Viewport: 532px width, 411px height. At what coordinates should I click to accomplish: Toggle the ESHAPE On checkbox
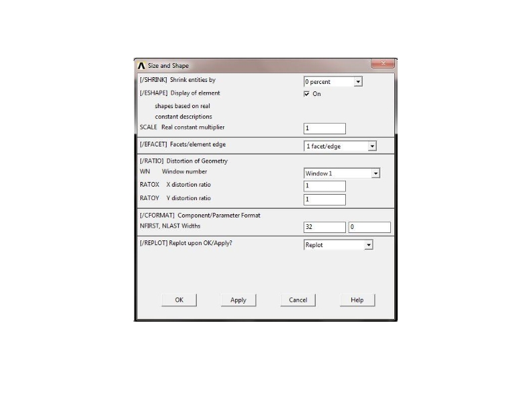(307, 94)
